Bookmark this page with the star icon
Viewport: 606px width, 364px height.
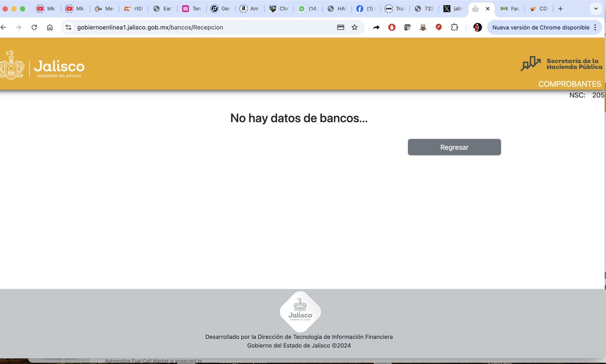355,27
